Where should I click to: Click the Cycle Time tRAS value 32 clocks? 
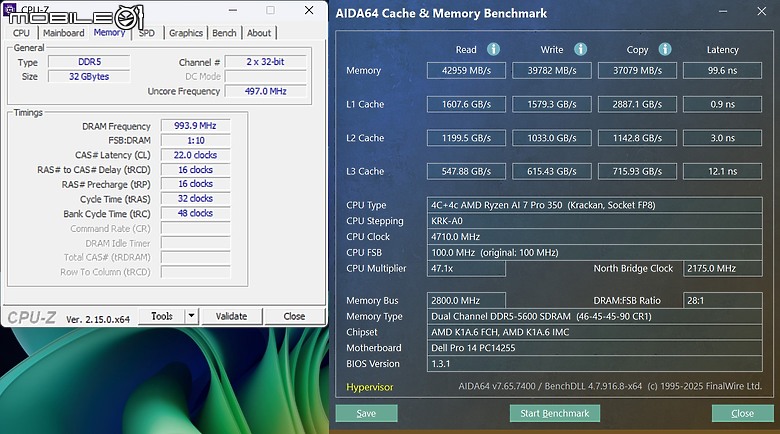[195, 199]
